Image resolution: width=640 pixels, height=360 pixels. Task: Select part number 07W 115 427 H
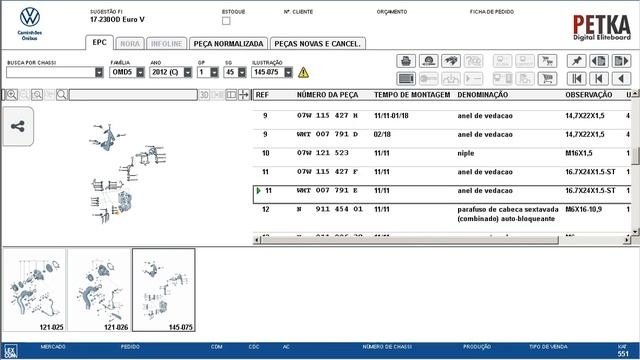(x=327, y=116)
